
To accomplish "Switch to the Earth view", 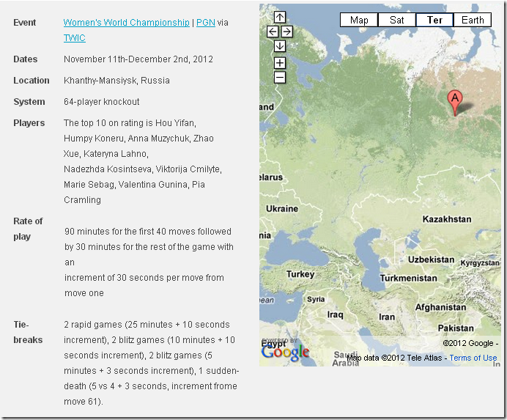I will 473,20.
